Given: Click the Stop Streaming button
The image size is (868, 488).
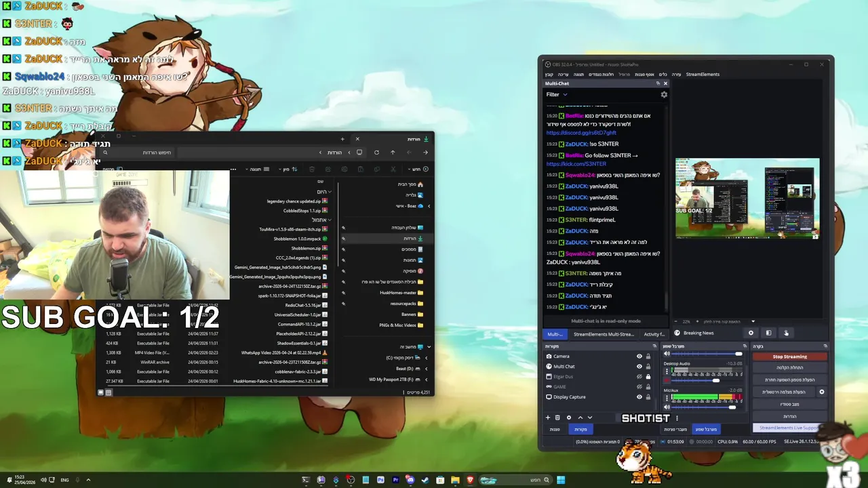Looking at the screenshot, I should coord(790,357).
